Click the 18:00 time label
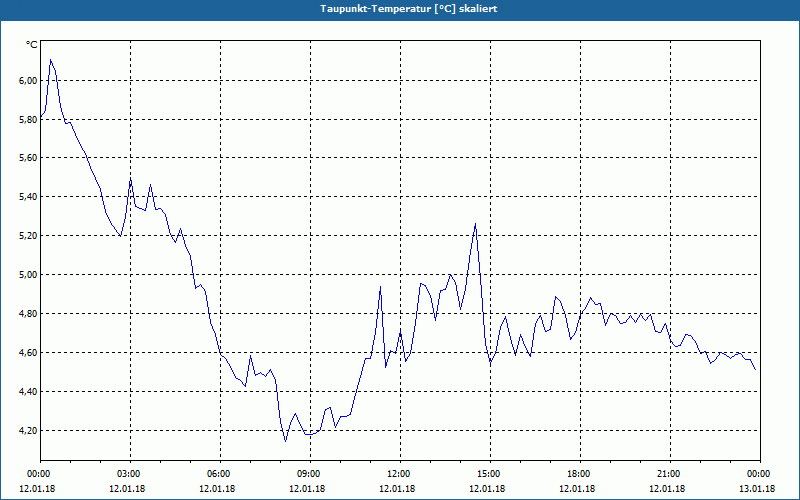 click(580, 474)
